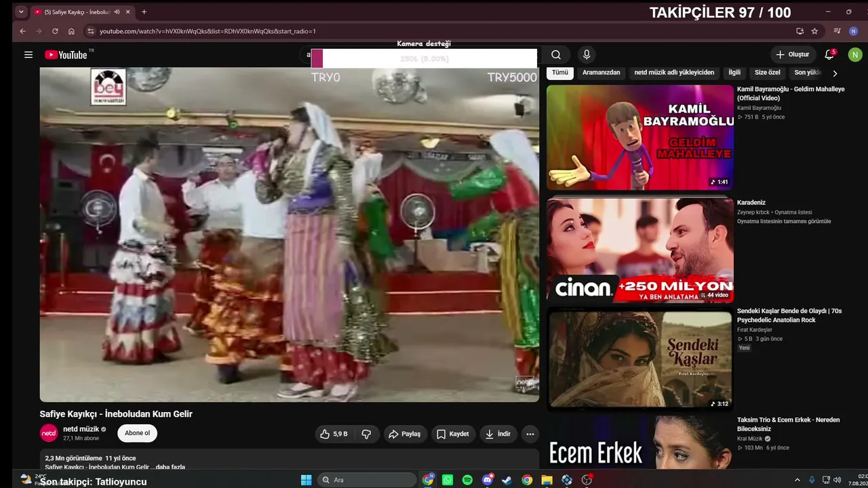
Task: Open the YouTube guide hamburger menu
Action: [x=28, y=55]
